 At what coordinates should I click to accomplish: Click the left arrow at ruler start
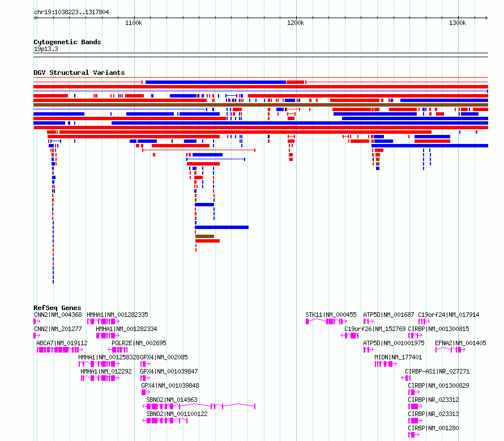pos(35,18)
